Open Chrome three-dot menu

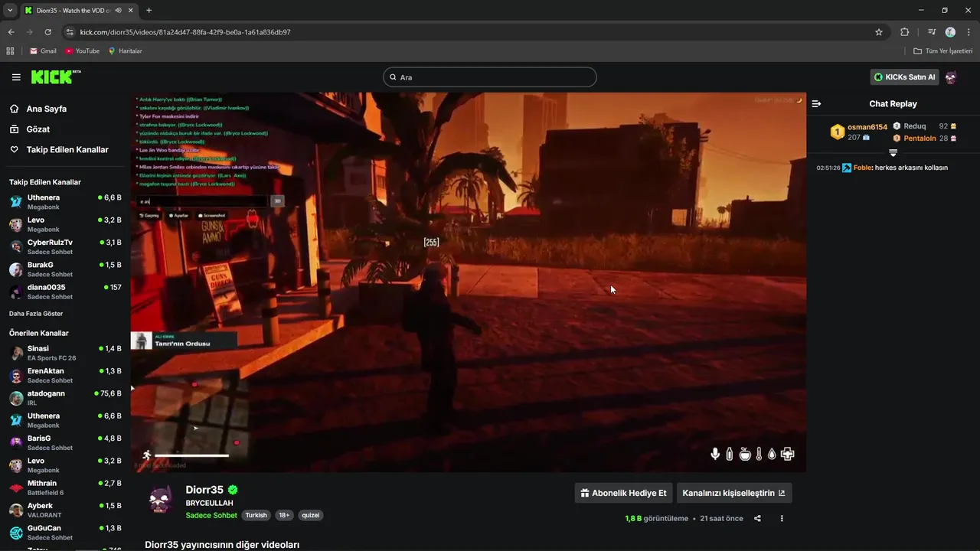click(969, 32)
